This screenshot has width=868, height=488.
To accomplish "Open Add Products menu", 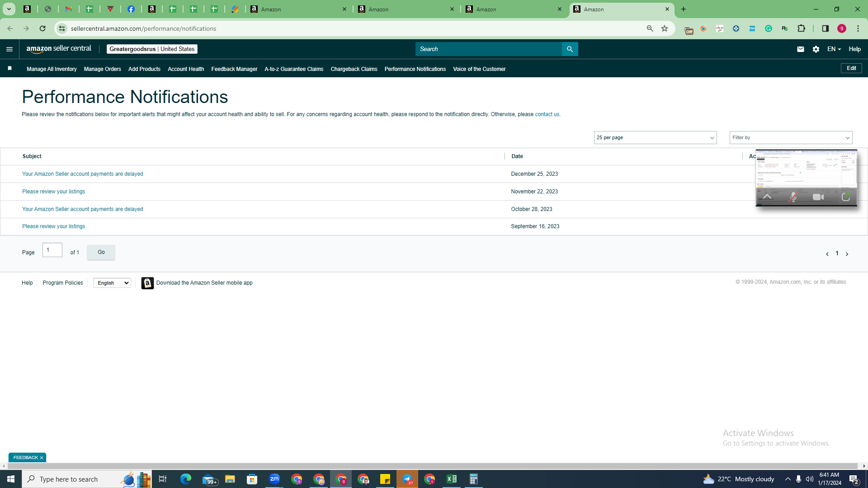I will coord(144,69).
